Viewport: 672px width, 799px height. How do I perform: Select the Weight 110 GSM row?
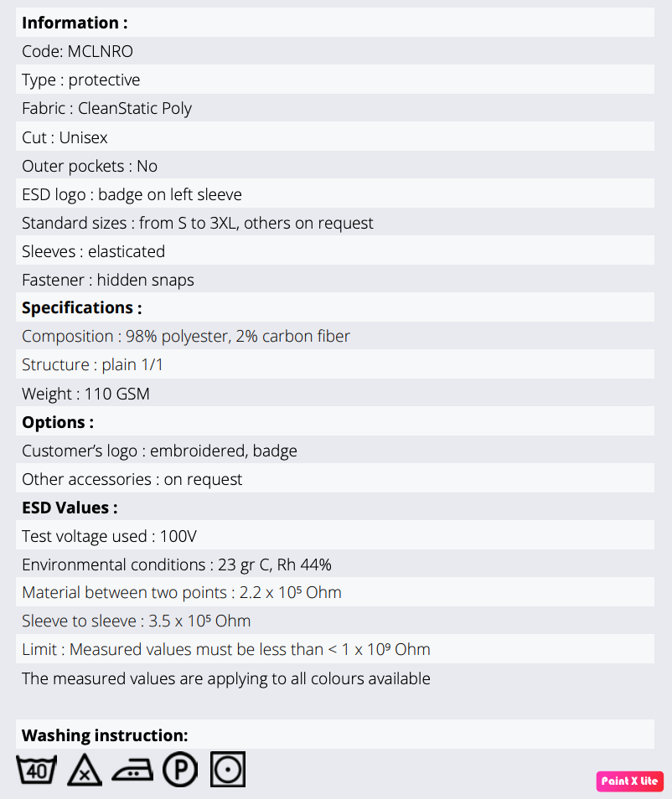pos(85,393)
